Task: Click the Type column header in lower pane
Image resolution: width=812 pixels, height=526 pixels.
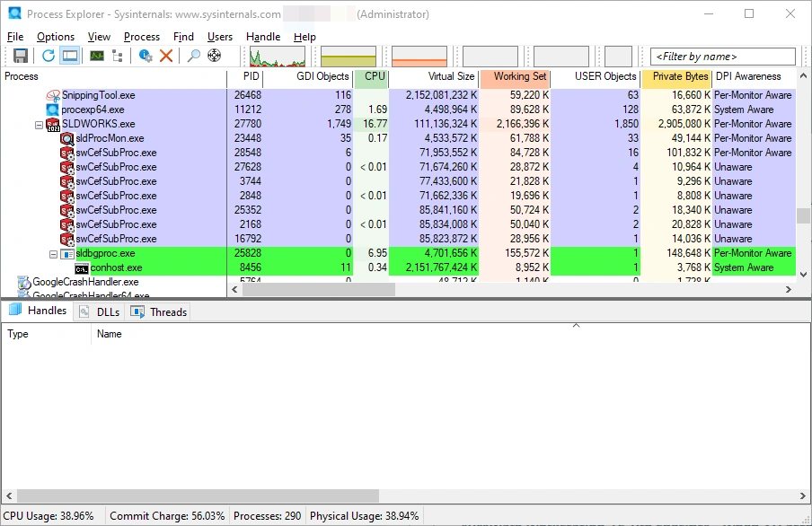Action: (47, 334)
